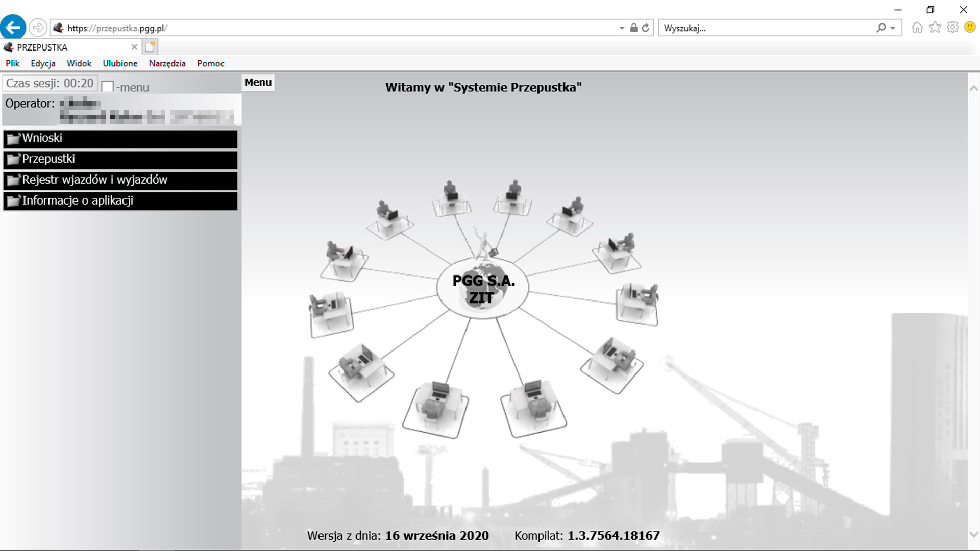Image resolution: width=980 pixels, height=551 pixels.
Task: Click the Witamy w Systemie Przepustka heading
Action: click(483, 87)
